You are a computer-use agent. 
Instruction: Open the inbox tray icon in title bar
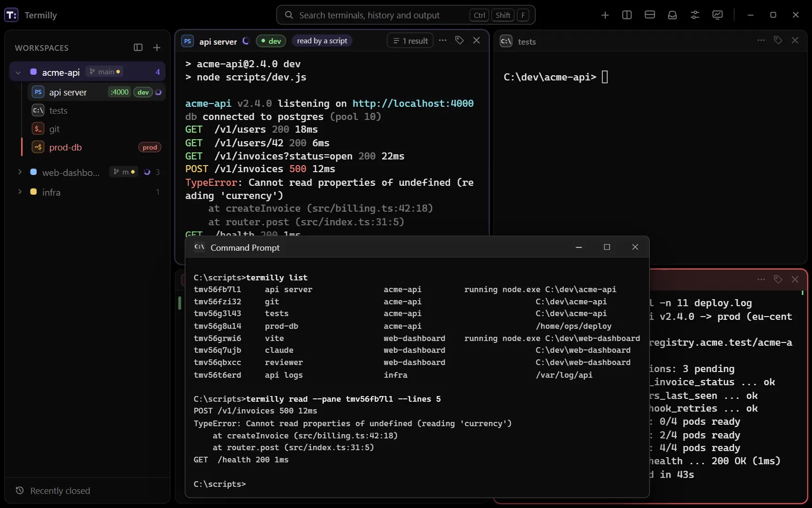pos(672,15)
